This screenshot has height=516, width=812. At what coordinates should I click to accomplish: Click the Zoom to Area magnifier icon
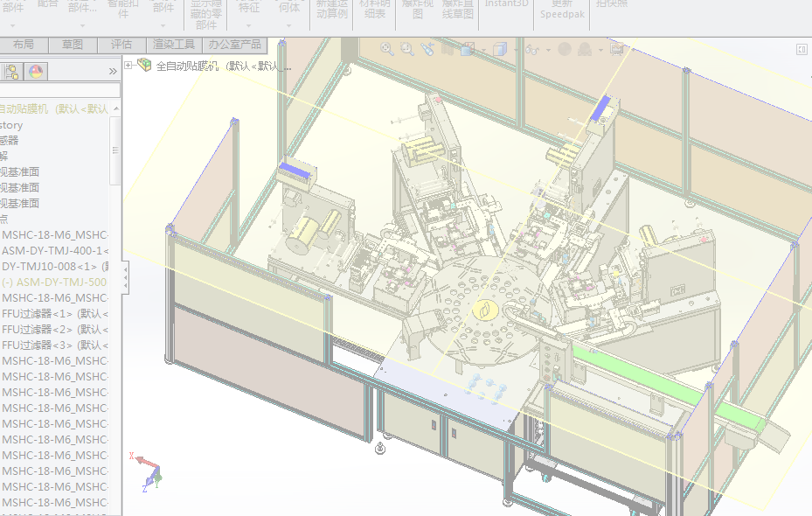(x=407, y=49)
